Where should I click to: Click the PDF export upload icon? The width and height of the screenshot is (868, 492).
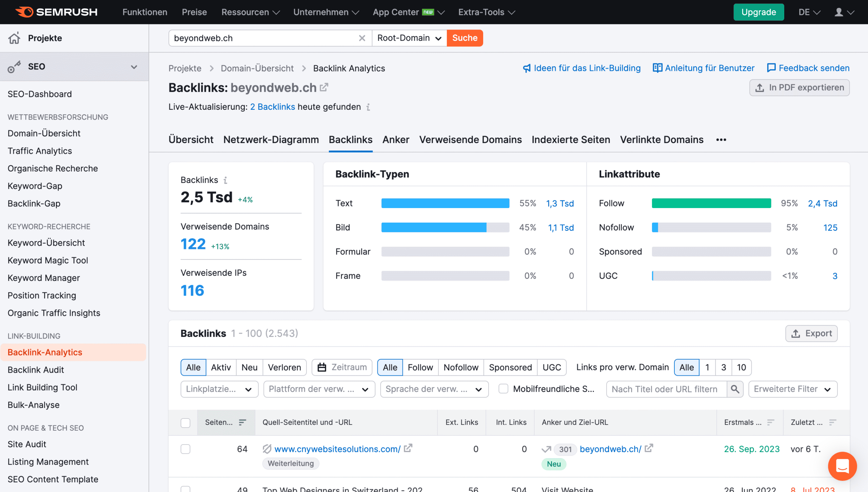[760, 88]
